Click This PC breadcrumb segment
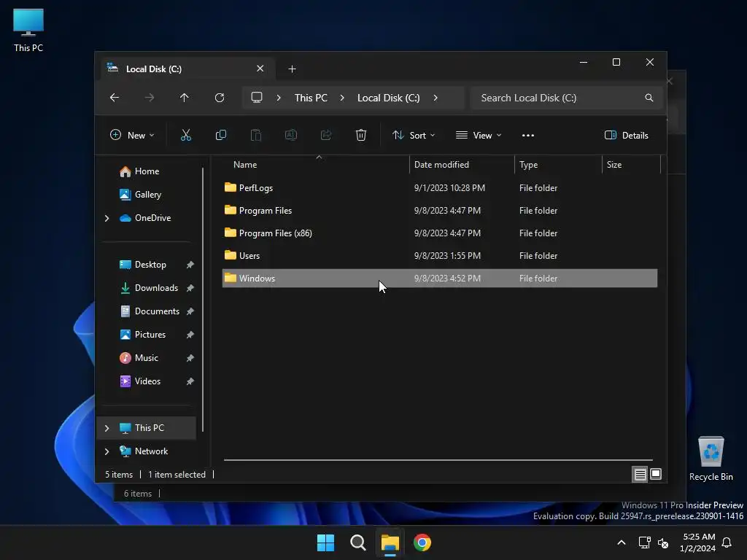Image resolution: width=747 pixels, height=560 pixels. pyautogui.click(x=311, y=98)
